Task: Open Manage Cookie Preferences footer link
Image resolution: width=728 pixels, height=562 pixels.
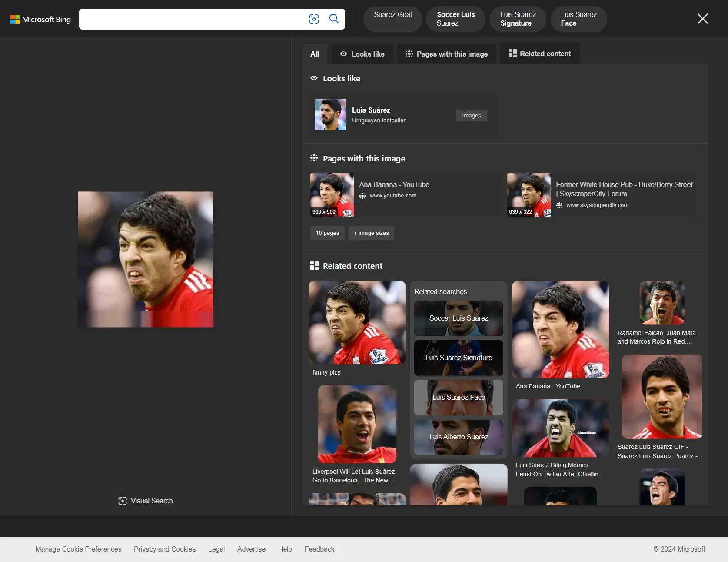Action: pos(78,549)
